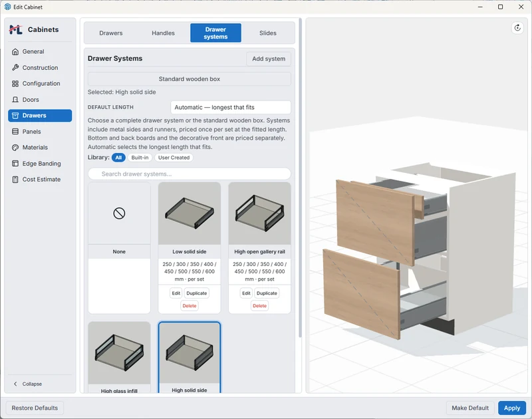This screenshot has width=532, height=419.
Task: Duplicate the Low solid side system
Action: (x=196, y=293)
